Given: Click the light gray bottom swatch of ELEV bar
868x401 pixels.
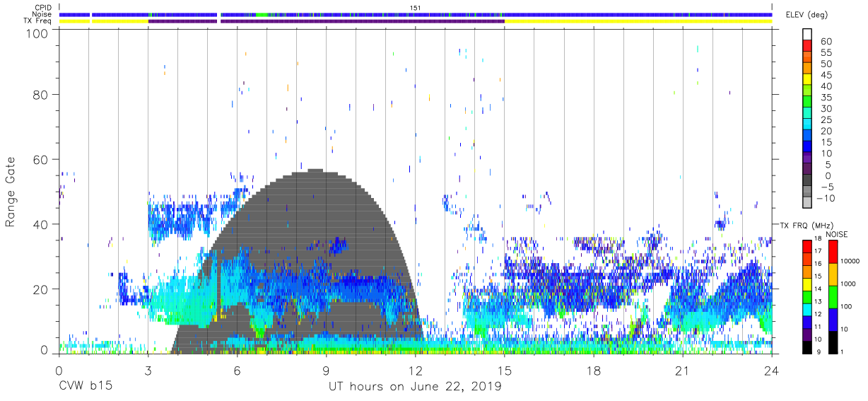Looking at the screenshot, I should (x=807, y=202).
